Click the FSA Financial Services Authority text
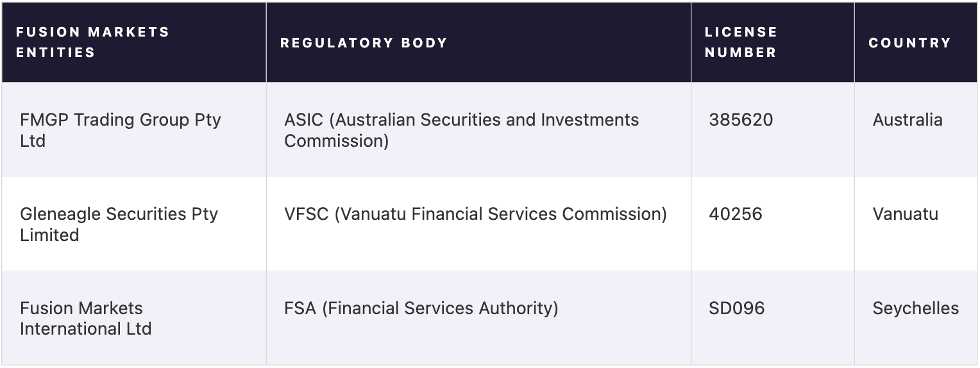Screen dimensions: 980x368 (x=421, y=308)
